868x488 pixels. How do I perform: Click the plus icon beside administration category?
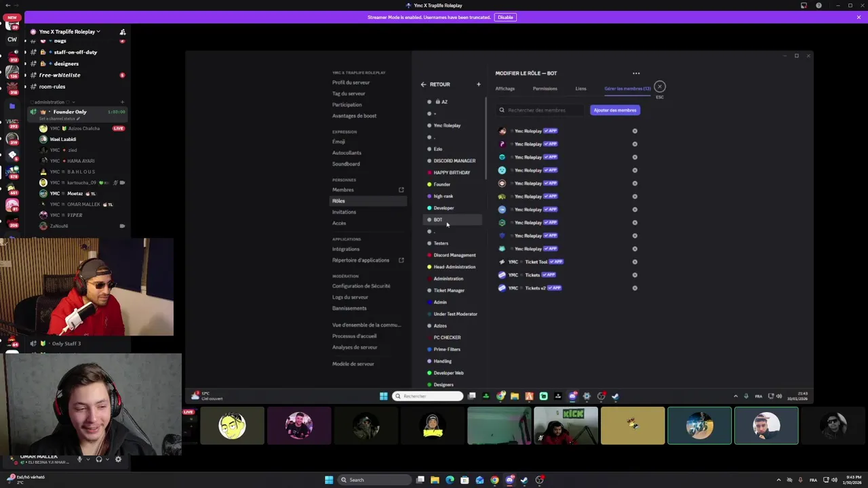122,102
